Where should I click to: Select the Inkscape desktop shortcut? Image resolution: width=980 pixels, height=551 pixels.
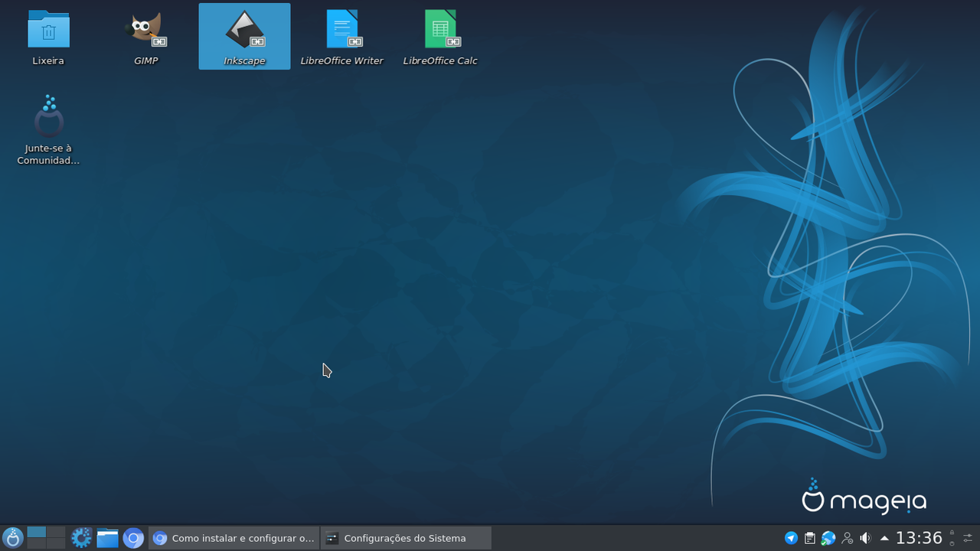tap(244, 37)
